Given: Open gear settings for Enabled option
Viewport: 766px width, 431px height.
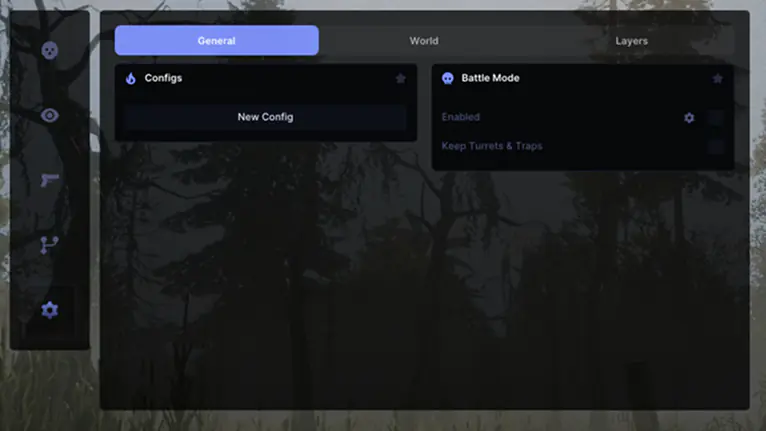Looking at the screenshot, I should [689, 118].
